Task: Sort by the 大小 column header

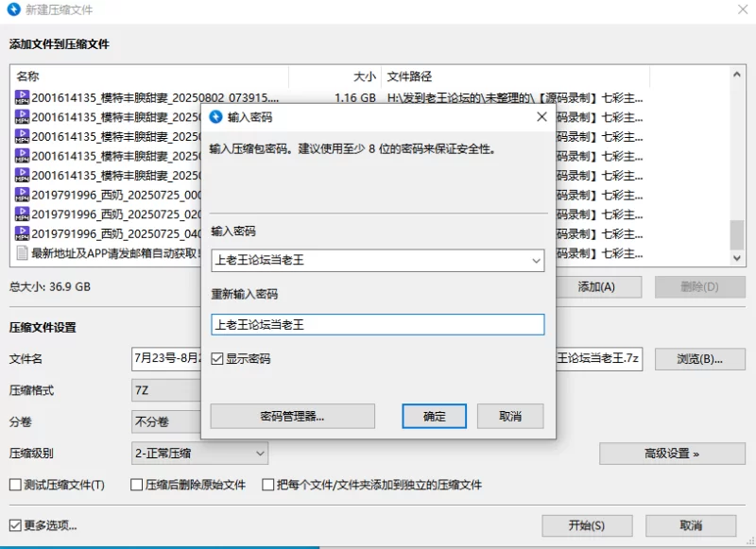Action: click(x=335, y=77)
